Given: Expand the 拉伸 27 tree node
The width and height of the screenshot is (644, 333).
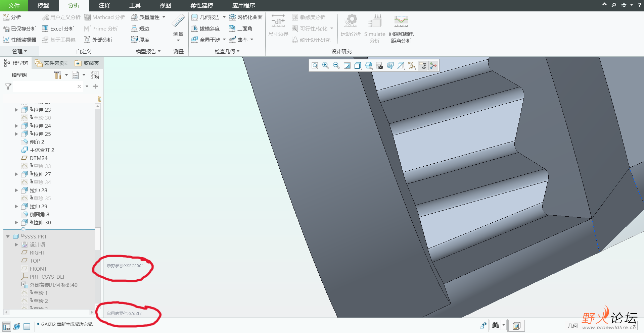Looking at the screenshot, I should click(16, 174).
